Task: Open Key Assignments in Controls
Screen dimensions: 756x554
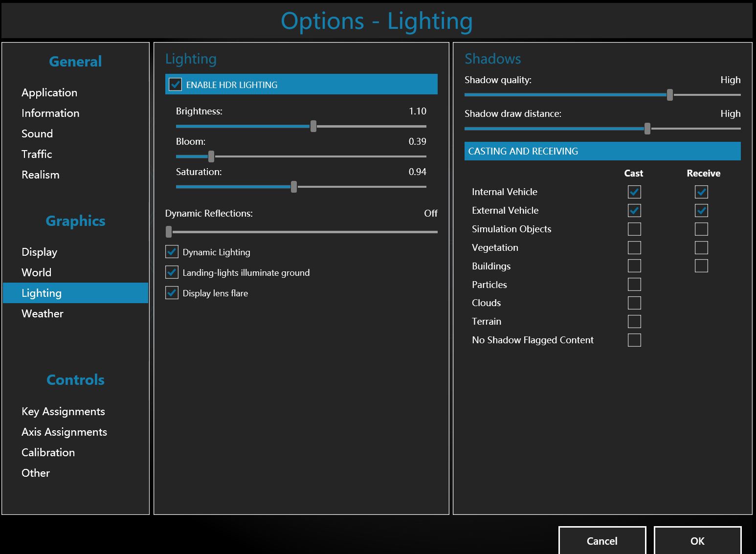Action: pos(63,411)
